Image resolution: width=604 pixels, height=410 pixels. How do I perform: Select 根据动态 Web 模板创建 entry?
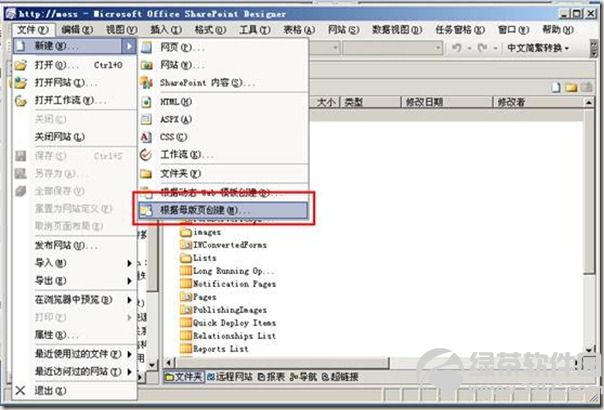coord(223,192)
